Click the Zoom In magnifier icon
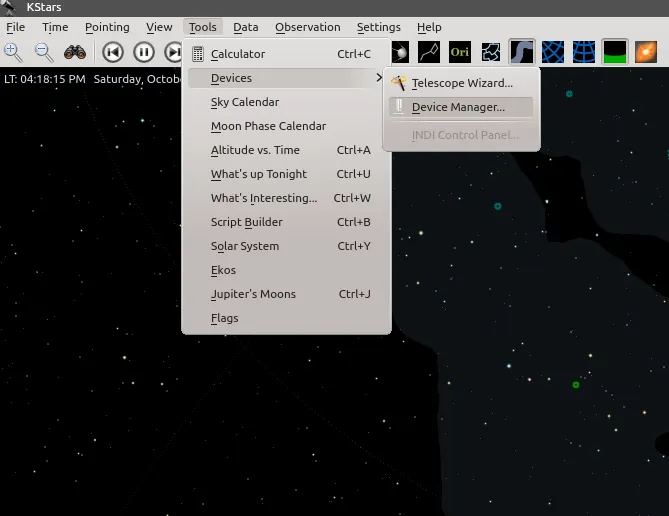Viewport: 669px width, 516px height. point(13,52)
